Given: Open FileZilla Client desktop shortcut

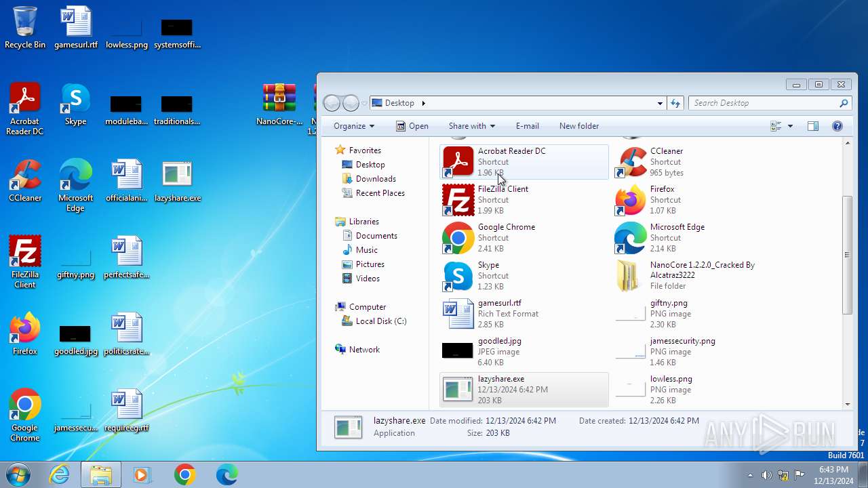Looking at the screenshot, I should tap(25, 262).
